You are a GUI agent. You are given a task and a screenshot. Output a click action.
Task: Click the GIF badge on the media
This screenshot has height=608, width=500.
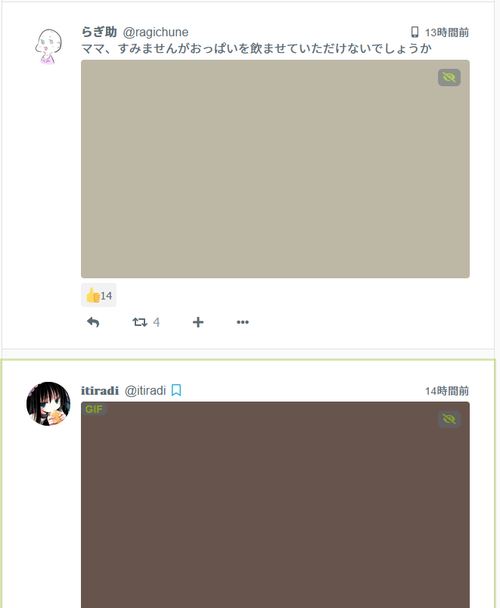94,409
